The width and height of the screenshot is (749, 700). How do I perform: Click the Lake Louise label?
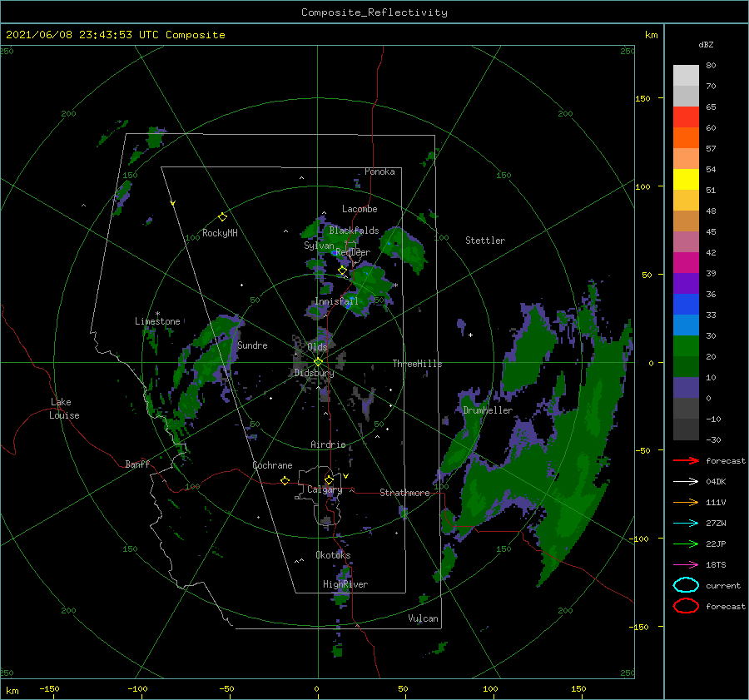[64, 409]
